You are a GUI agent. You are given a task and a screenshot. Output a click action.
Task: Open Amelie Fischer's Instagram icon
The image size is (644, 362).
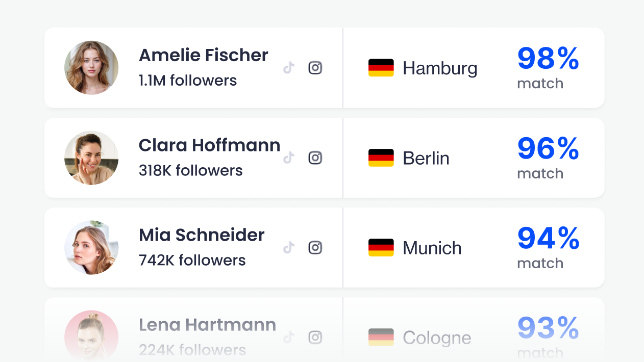(x=315, y=68)
